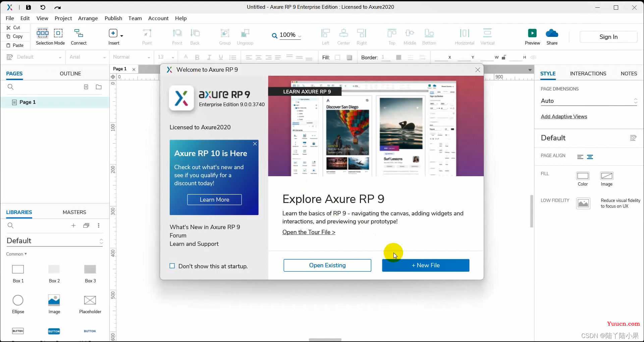Click Learn More on RP 10 banner
This screenshot has width=644, height=342.
click(x=214, y=200)
